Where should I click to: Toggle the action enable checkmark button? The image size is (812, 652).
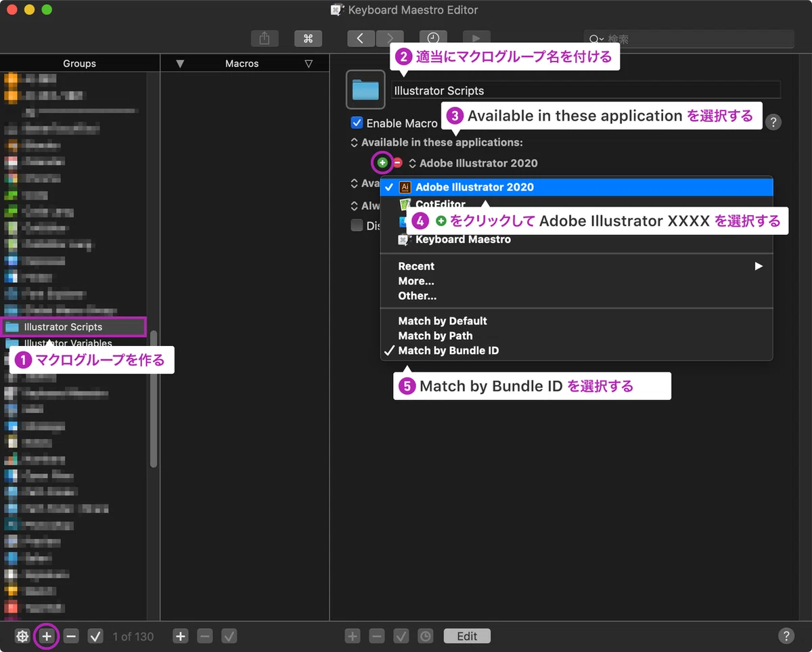coord(401,636)
